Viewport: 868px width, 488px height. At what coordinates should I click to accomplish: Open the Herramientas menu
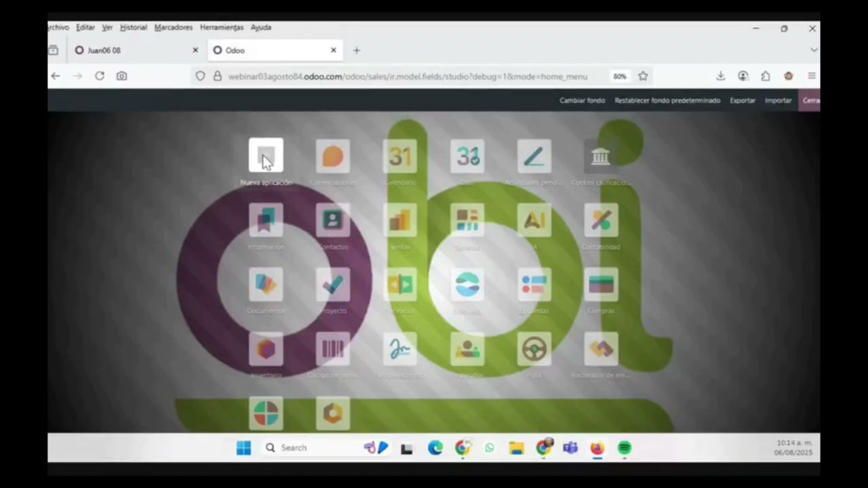222,27
